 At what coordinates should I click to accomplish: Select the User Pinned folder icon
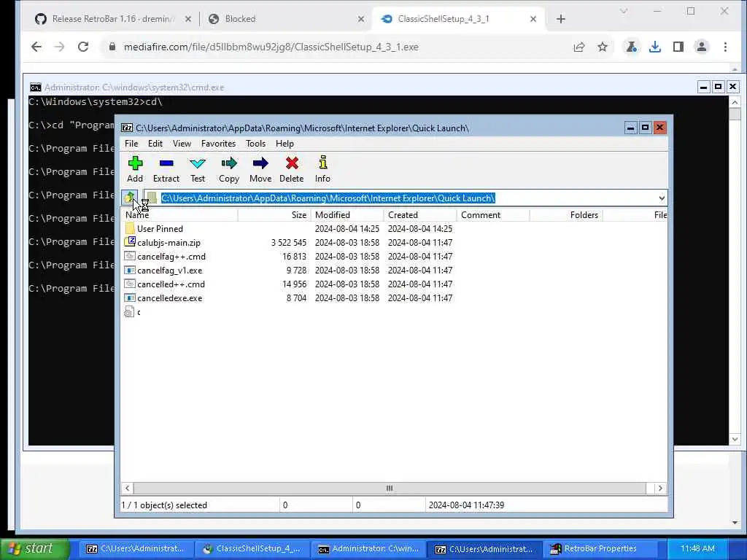130,228
